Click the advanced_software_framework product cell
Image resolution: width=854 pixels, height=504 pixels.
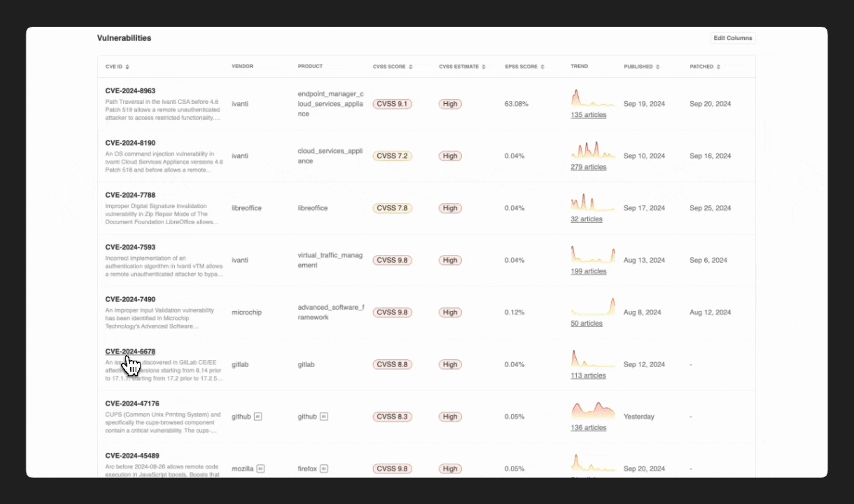(331, 312)
